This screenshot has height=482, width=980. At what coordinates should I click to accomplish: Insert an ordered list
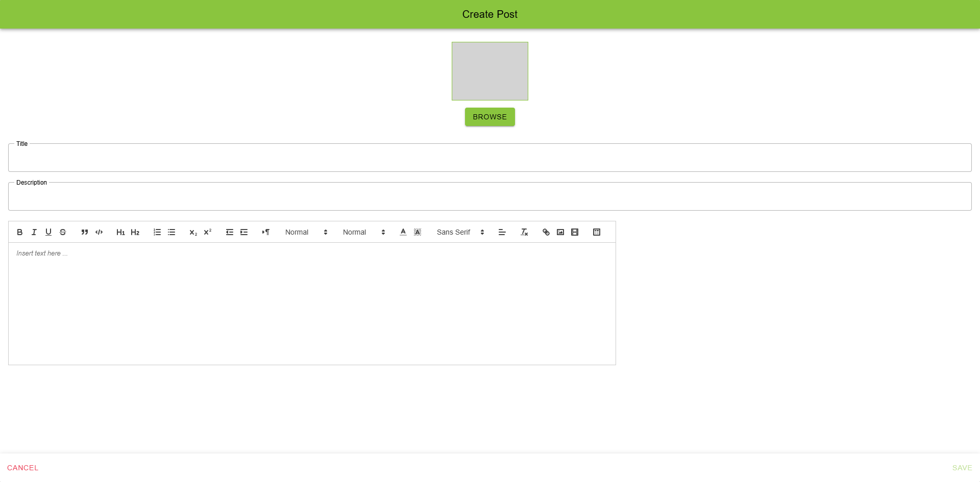(157, 232)
